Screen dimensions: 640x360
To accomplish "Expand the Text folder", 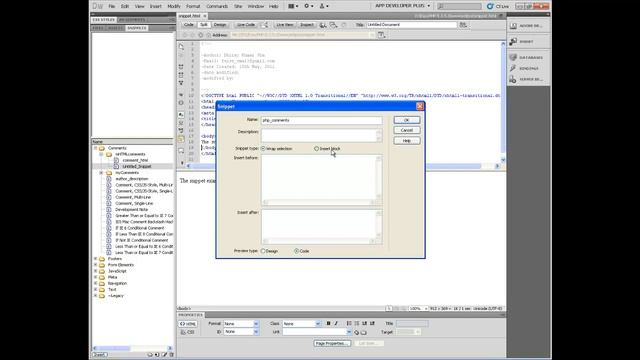I will tap(96, 289).
